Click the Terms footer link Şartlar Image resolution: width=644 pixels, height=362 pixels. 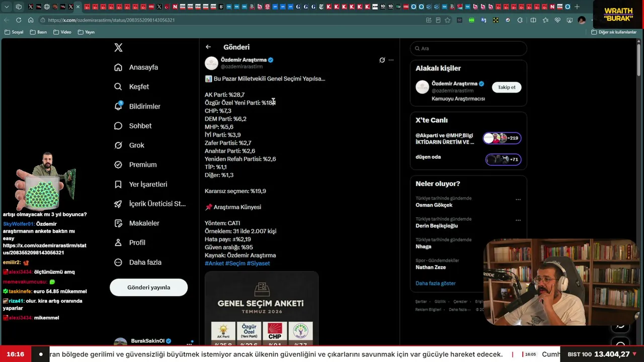point(421,302)
